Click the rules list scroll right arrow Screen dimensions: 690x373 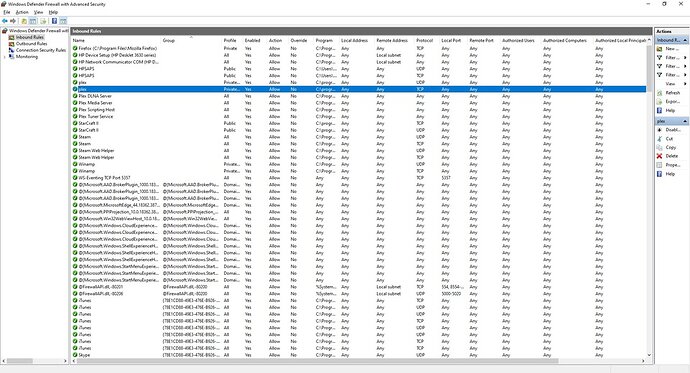click(x=643, y=361)
